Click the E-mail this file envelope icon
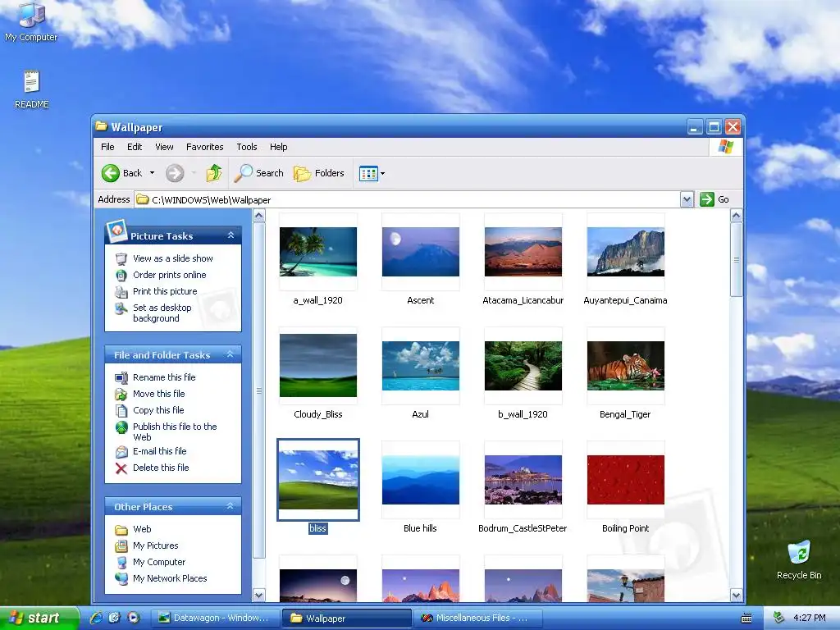This screenshot has height=630, width=840. [121, 452]
